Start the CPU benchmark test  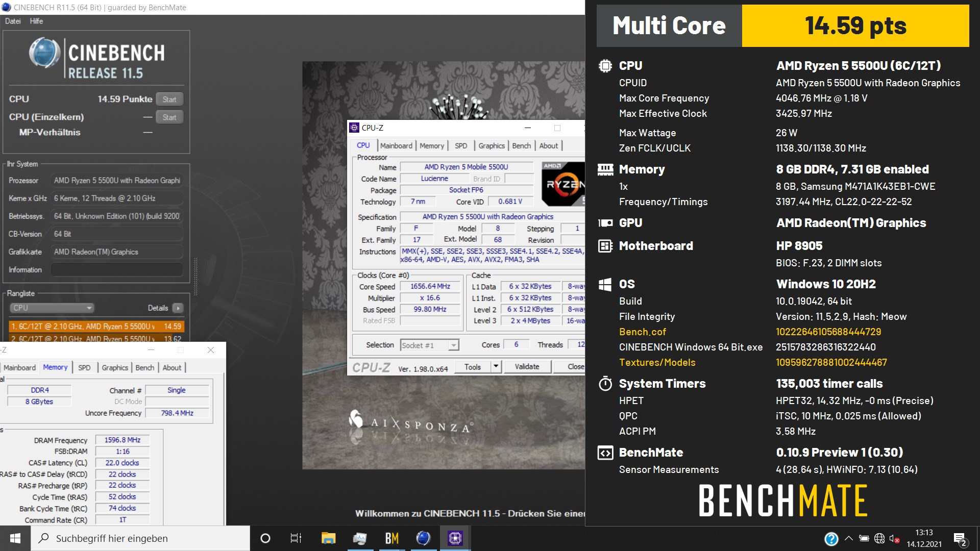(169, 99)
